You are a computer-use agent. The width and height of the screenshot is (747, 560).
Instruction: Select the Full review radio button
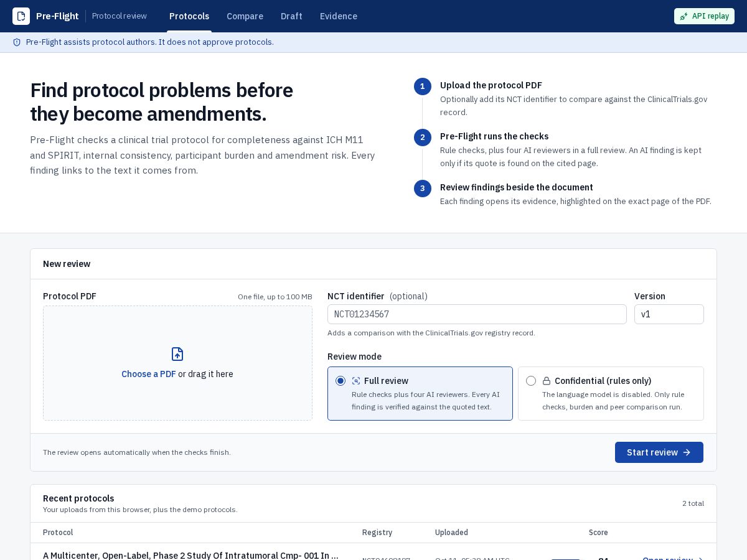pyautogui.click(x=341, y=381)
